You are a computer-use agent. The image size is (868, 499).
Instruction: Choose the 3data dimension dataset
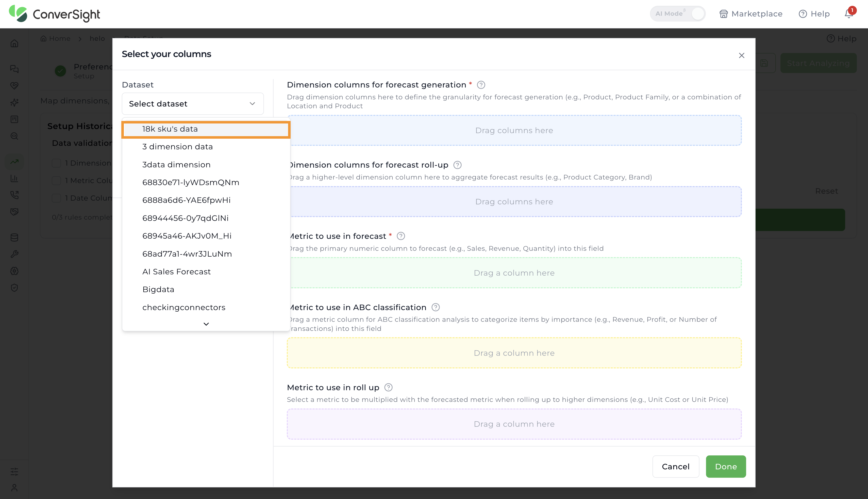click(x=206, y=165)
